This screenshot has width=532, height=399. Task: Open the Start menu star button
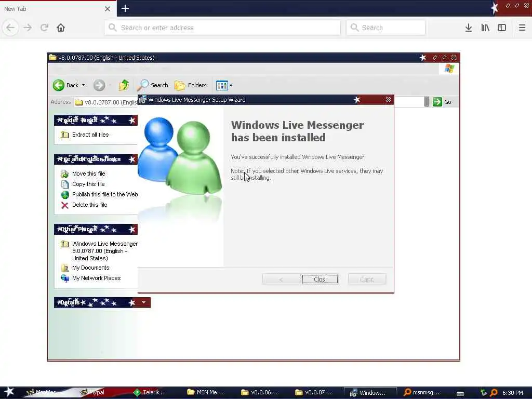click(x=8, y=392)
